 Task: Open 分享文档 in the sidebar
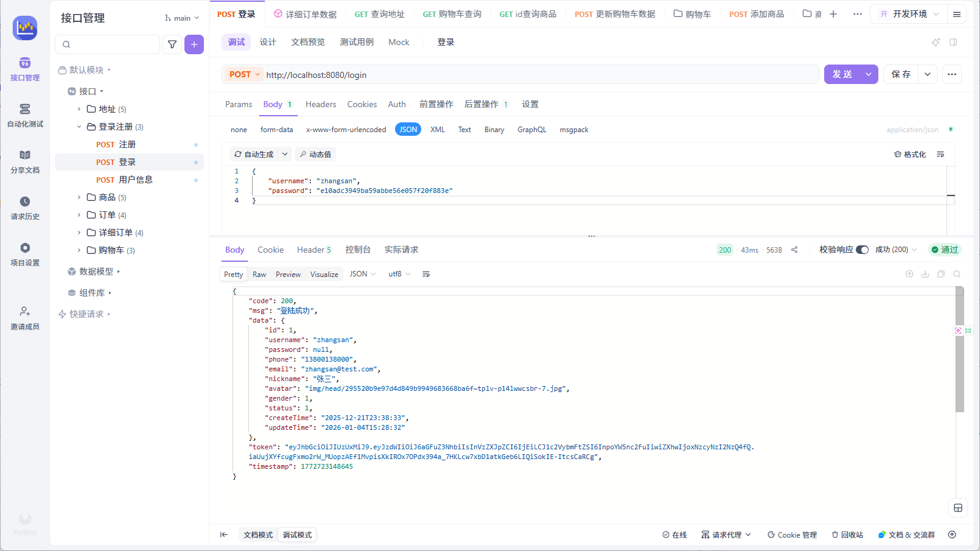coord(25,162)
